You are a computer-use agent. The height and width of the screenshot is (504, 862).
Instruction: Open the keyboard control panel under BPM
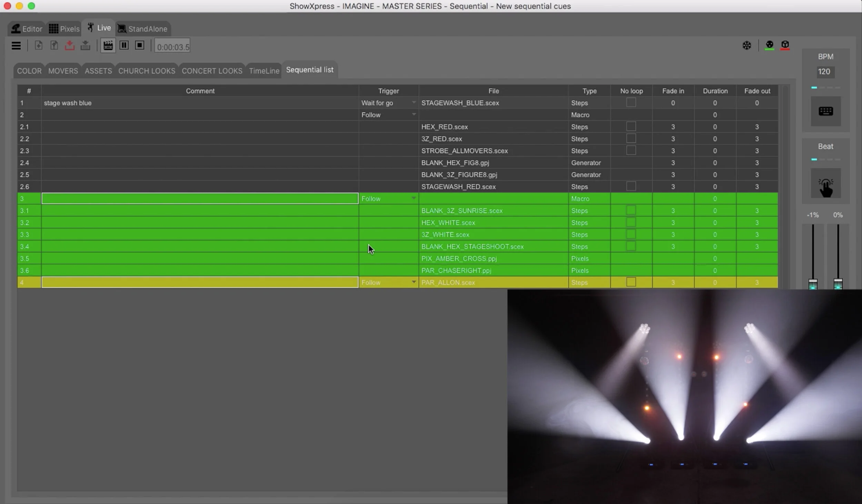tap(825, 111)
